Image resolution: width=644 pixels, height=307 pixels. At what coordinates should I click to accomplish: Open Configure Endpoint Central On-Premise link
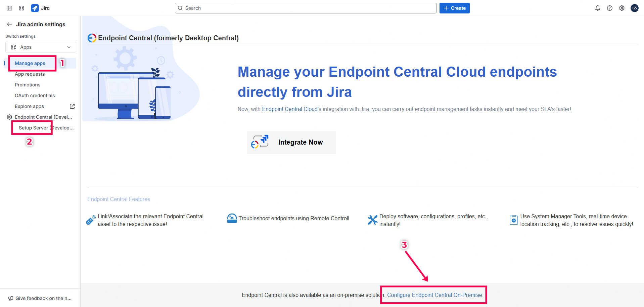(435, 295)
